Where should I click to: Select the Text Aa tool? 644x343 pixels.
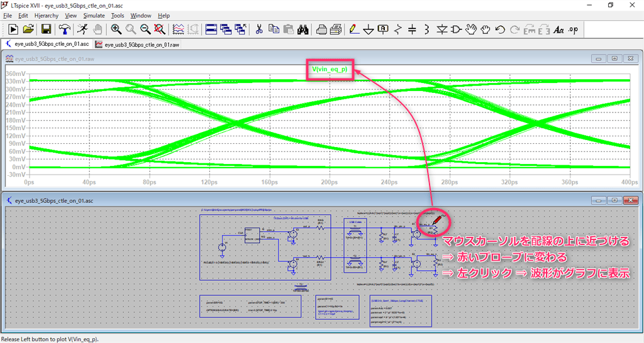558,30
